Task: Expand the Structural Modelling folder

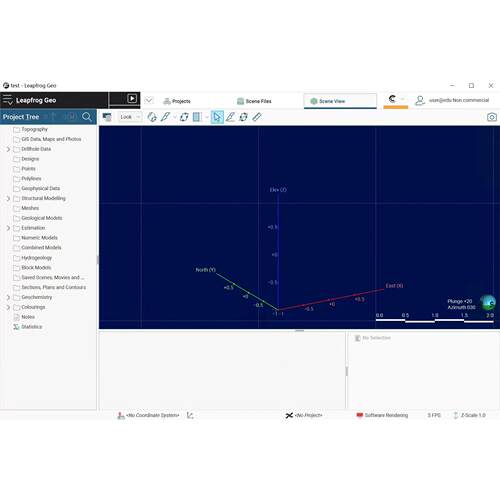Action: pyautogui.click(x=8, y=199)
